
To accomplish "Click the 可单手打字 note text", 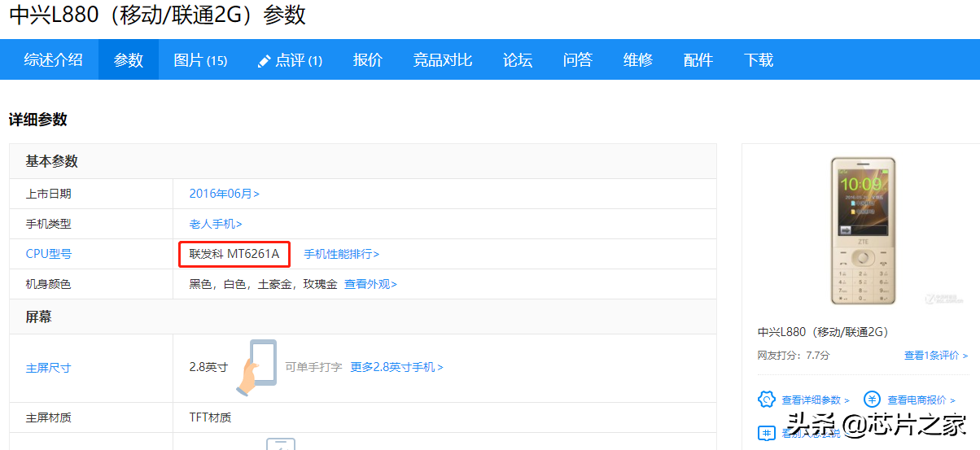I will [313, 367].
